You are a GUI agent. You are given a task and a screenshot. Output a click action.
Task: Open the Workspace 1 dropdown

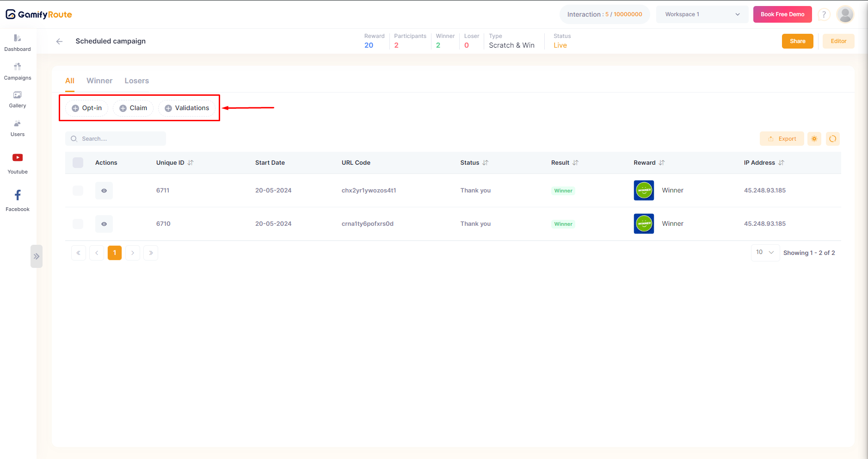tap(702, 14)
